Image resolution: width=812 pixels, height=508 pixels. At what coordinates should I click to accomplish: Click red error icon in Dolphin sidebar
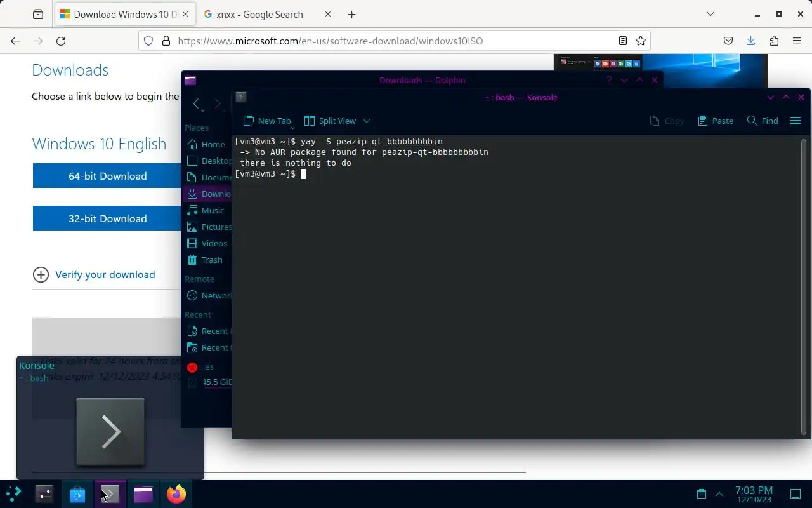coord(192,367)
